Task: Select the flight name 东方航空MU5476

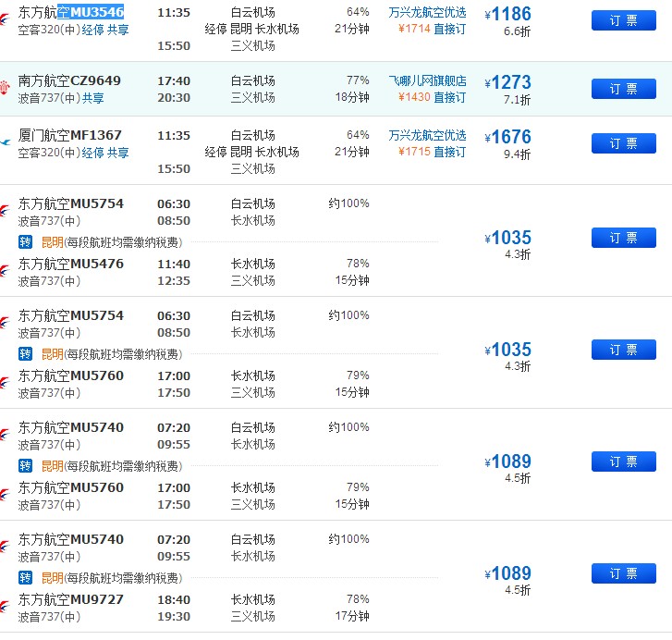Action: pos(71,265)
